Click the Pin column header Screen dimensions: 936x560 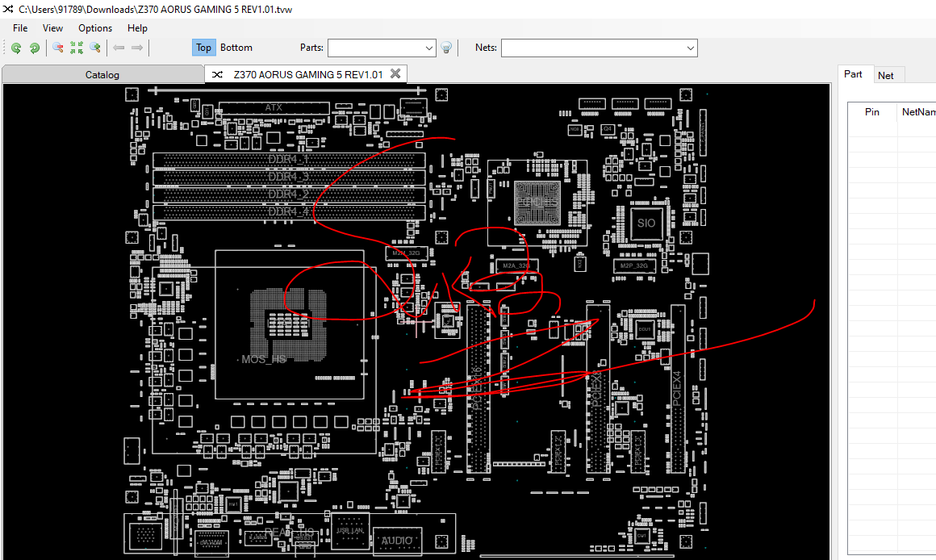coord(872,111)
